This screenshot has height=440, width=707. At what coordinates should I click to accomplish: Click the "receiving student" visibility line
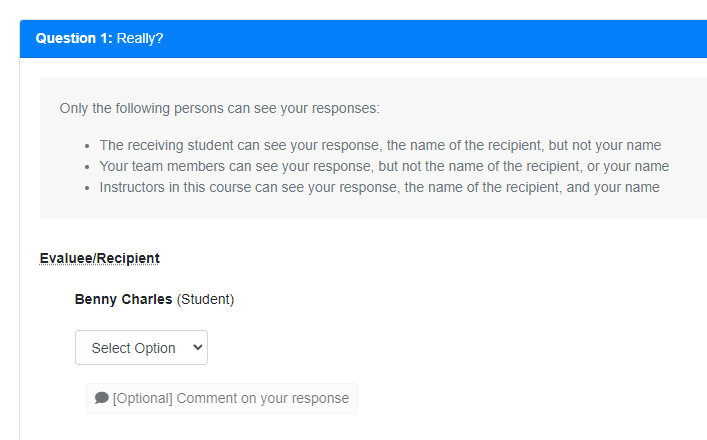click(x=380, y=145)
